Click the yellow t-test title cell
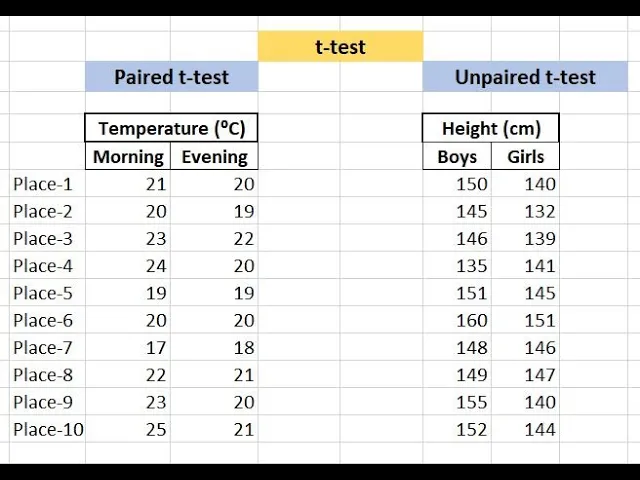The image size is (640, 480). pyautogui.click(x=340, y=47)
